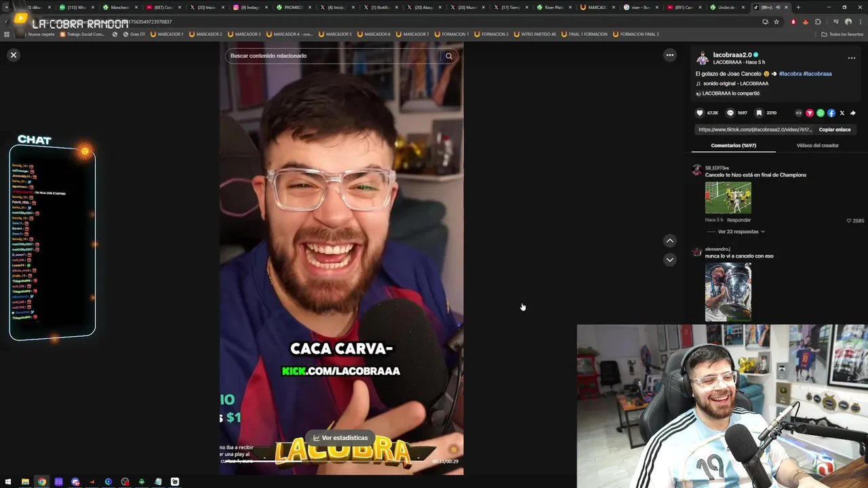868x488 pixels.
Task: Like the video with the heart icon
Action: (x=700, y=113)
